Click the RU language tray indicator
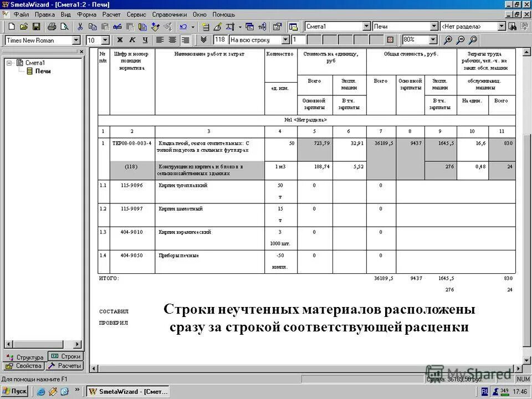The width and height of the screenshot is (532, 399). pyautogui.click(x=484, y=392)
